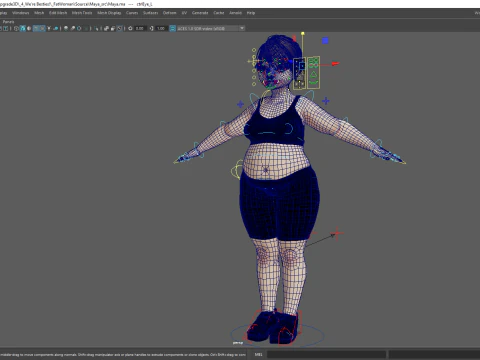Select the red arrow manipulator handle

coord(335,64)
